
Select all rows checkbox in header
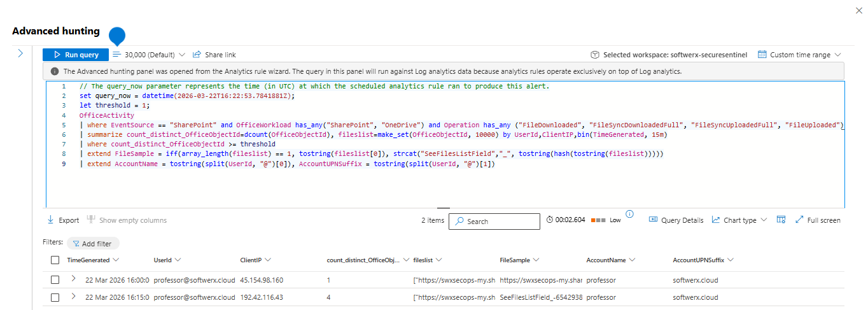[x=55, y=260]
